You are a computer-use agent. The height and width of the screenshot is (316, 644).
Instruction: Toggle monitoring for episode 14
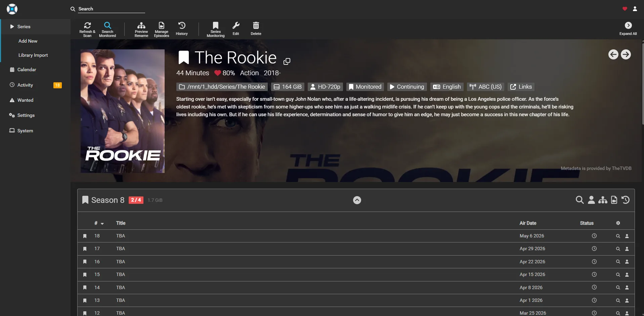point(85,287)
